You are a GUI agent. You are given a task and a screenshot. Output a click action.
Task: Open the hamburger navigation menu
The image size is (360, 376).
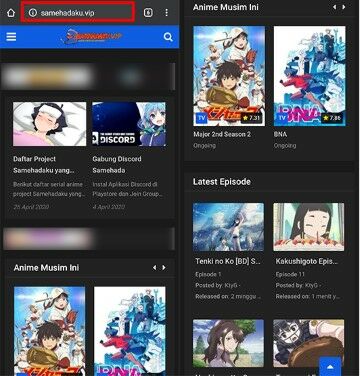11,37
